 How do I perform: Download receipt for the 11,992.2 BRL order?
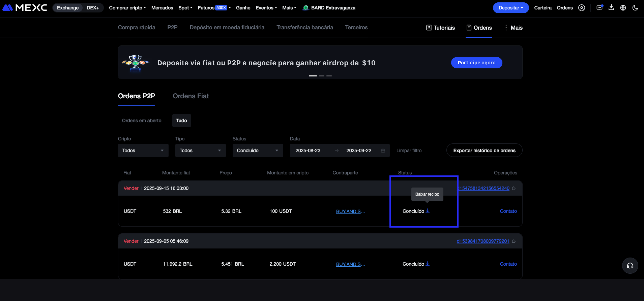[428, 264]
